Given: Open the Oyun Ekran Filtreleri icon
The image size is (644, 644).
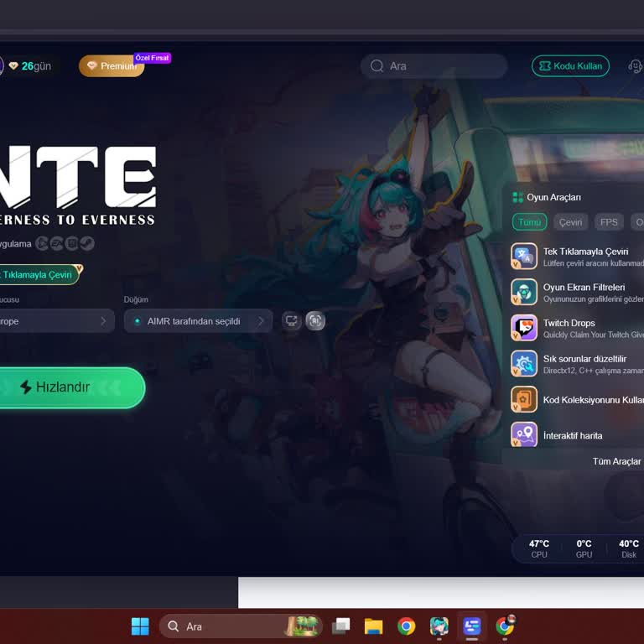Looking at the screenshot, I should coord(523,292).
